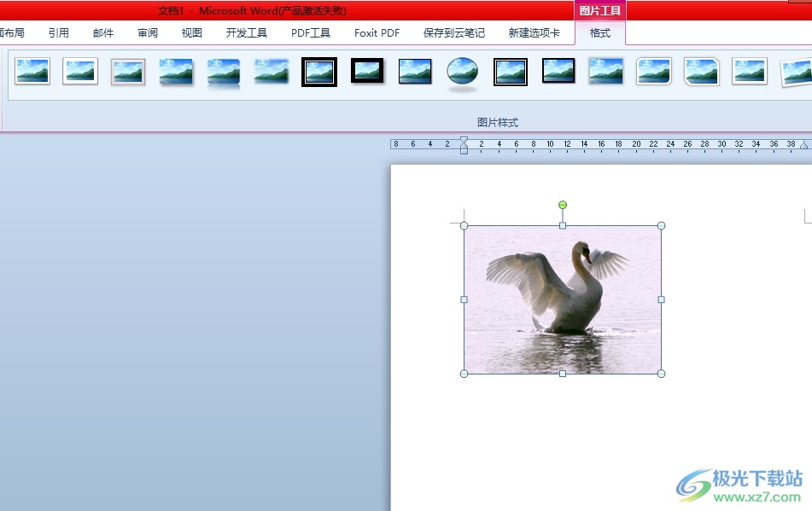The width and height of the screenshot is (812, 511).
Task: Switch to the 审阅 tab
Action: (148, 33)
